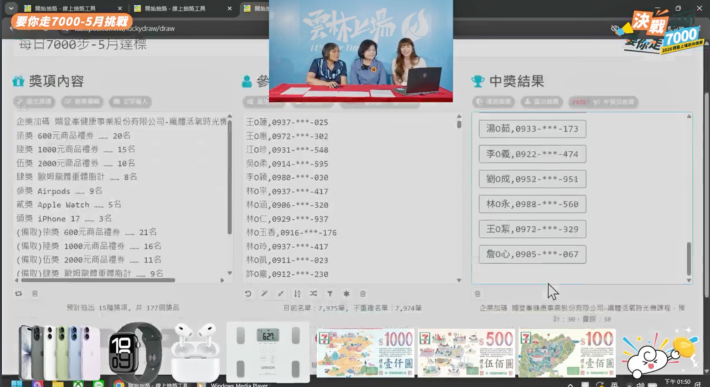
Task: Click the trash icon under 獎項內容 list
Action: point(35,294)
